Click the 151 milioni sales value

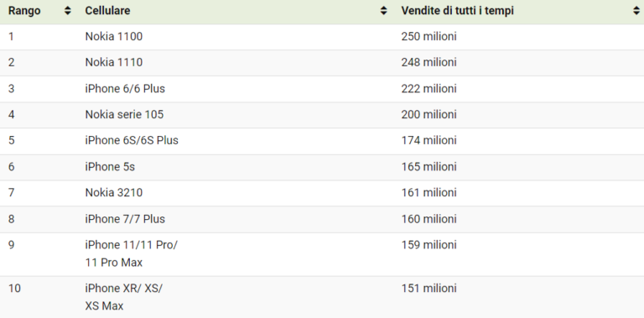(x=428, y=289)
